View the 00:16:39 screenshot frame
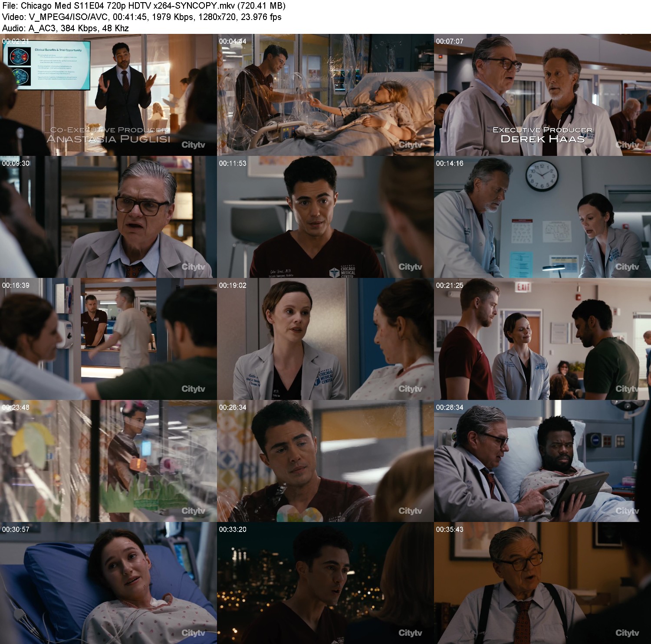 [x=108, y=339]
